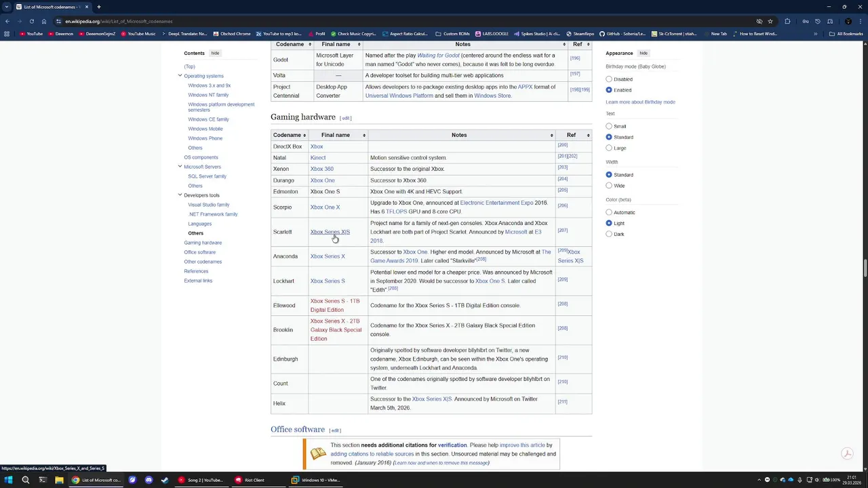868x488 pixels.
Task: Set text size to Large
Action: coord(609,148)
